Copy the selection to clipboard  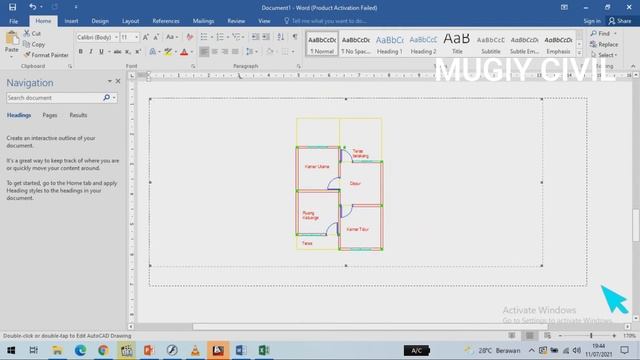point(34,44)
